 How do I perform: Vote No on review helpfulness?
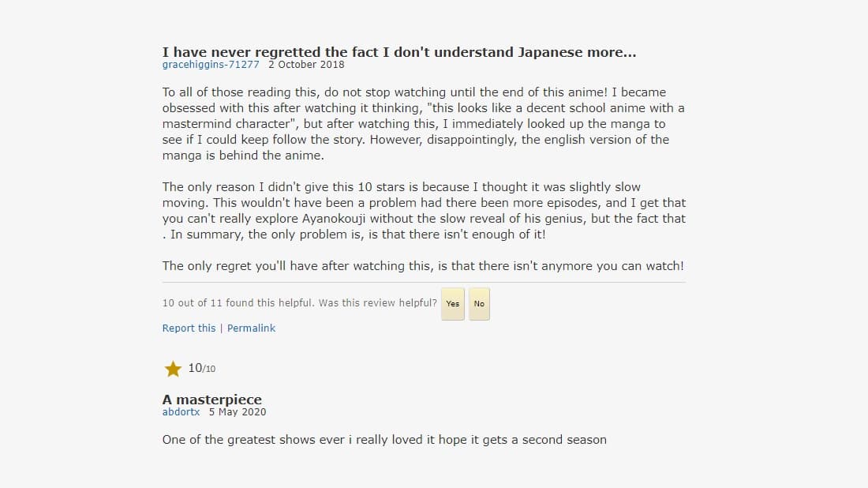pos(480,303)
